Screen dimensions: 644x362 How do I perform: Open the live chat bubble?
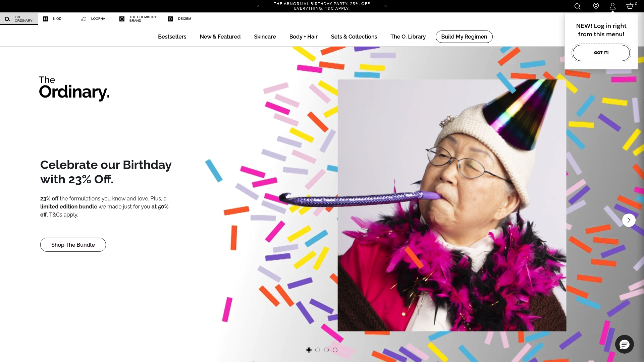[624, 344]
